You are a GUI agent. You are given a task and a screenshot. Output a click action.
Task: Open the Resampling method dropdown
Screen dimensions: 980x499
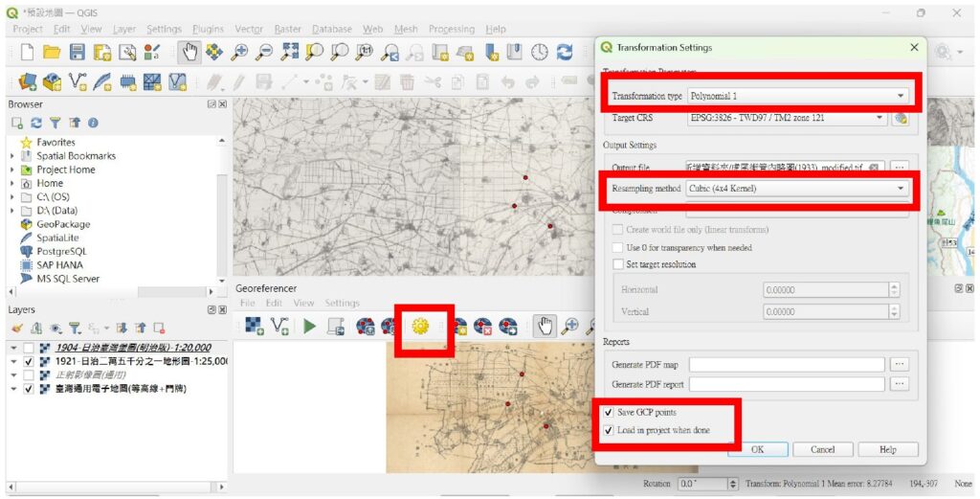coord(797,189)
